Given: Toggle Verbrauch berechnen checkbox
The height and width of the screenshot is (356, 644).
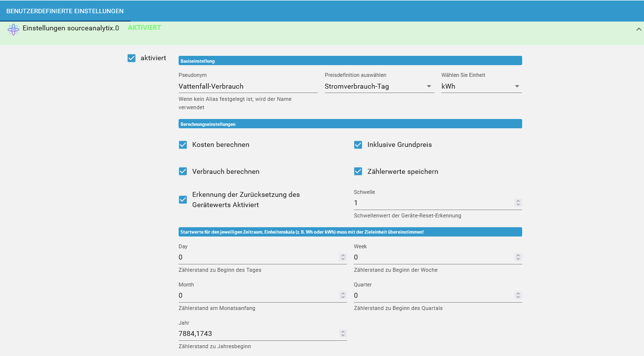Looking at the screenshot, I should (x=183, y=171).
